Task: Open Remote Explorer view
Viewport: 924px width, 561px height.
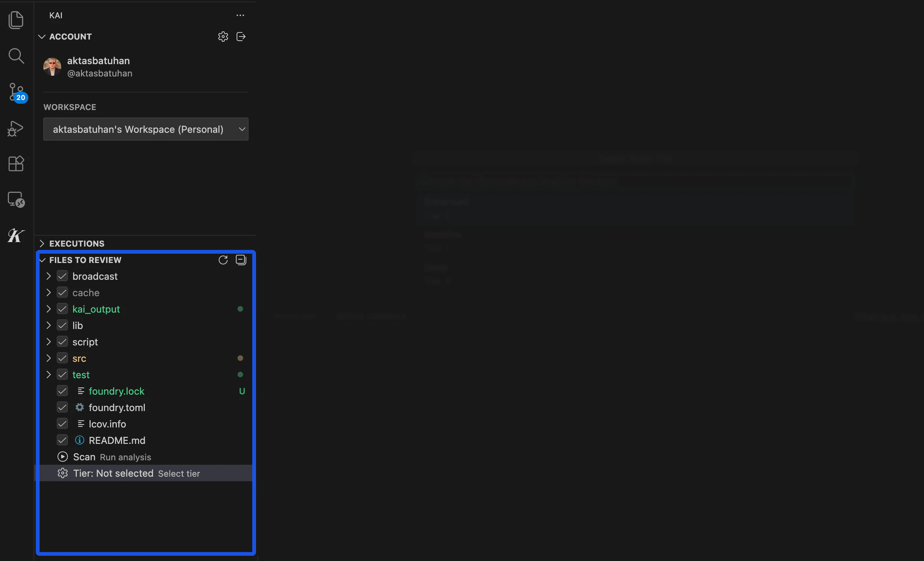Action: (x=16, y=199)
